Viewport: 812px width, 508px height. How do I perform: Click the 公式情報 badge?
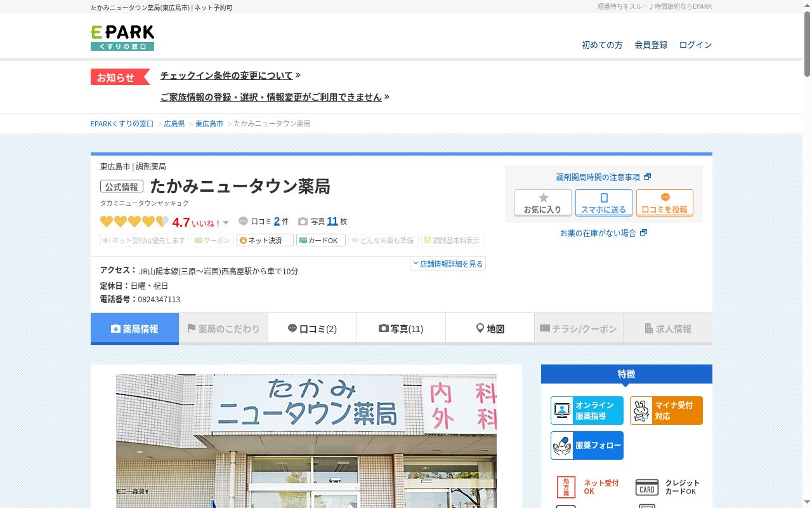point(122,187)
